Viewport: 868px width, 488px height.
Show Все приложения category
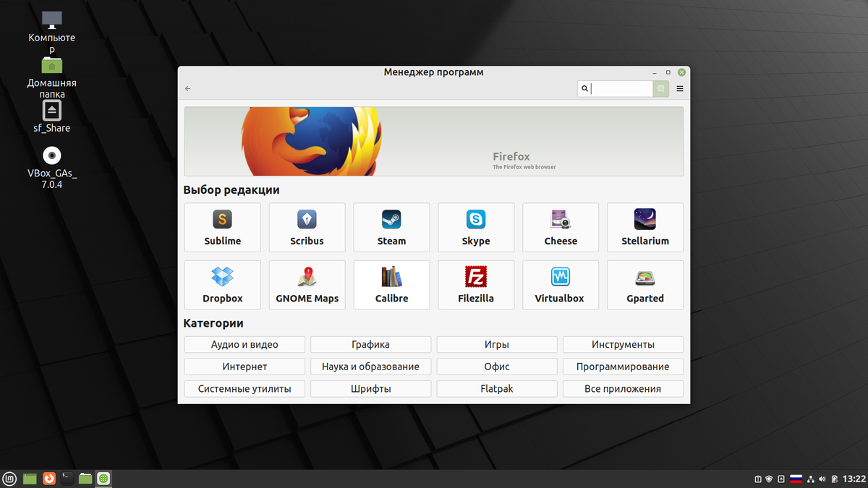(x=623, y=389)
